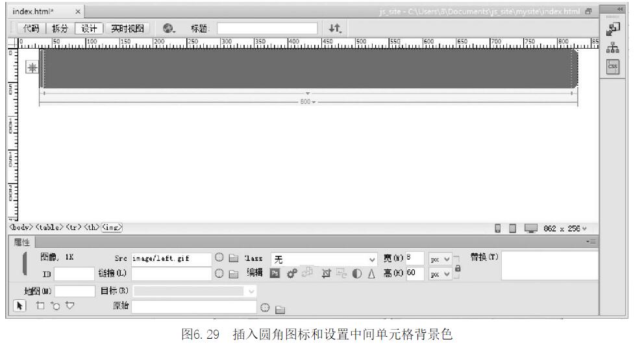Switch to 拆分 (Split) view
The width and height of the screenshot is (644, 344).
pos(59,29)
